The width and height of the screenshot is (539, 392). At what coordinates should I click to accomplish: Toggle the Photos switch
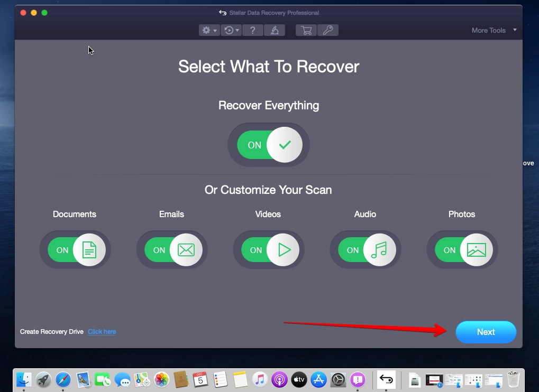pos(463,250)
